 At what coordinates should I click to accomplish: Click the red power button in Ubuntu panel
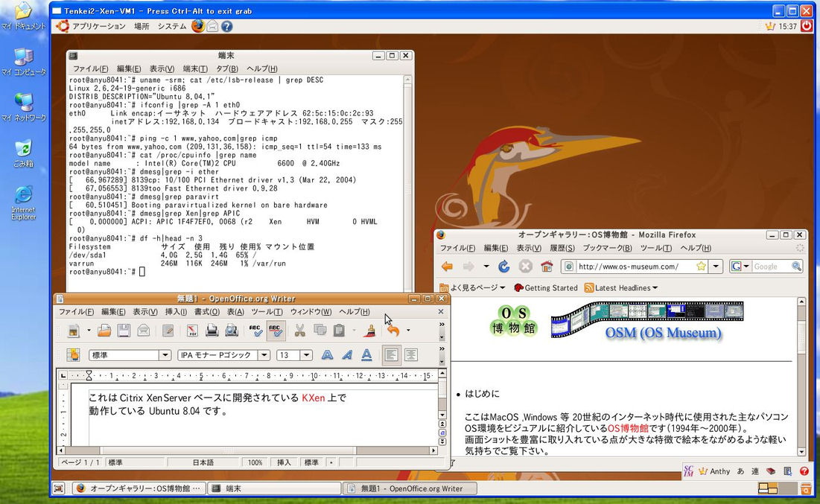point(807,26)
